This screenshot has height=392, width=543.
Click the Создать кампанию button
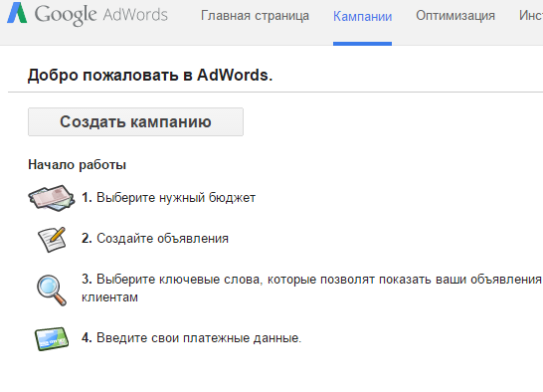coord(135,122)
